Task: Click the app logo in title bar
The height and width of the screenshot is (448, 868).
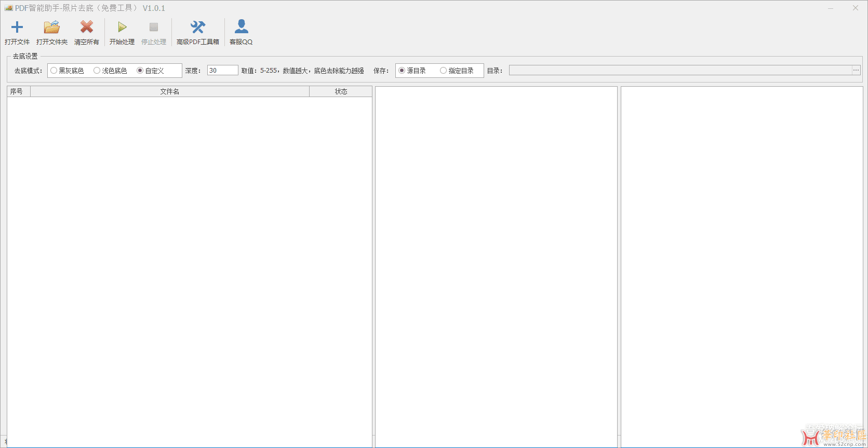Action: click(8, 8)
